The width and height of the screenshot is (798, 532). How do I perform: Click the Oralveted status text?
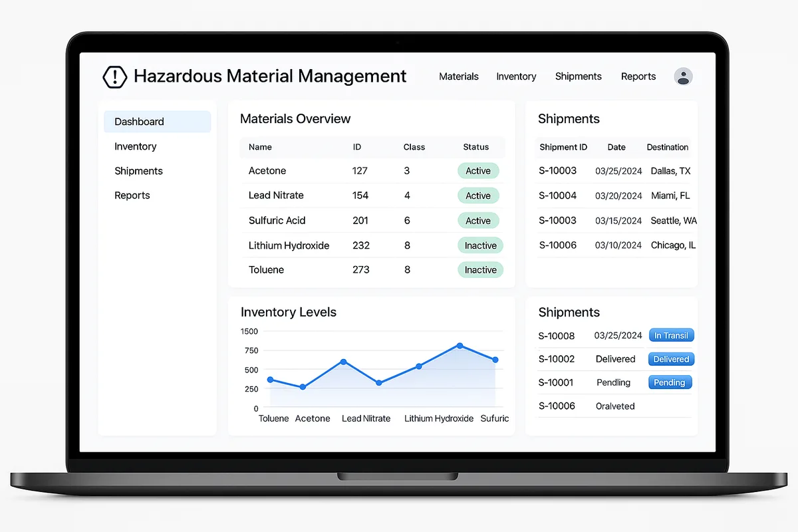click(x=615, y=406)
